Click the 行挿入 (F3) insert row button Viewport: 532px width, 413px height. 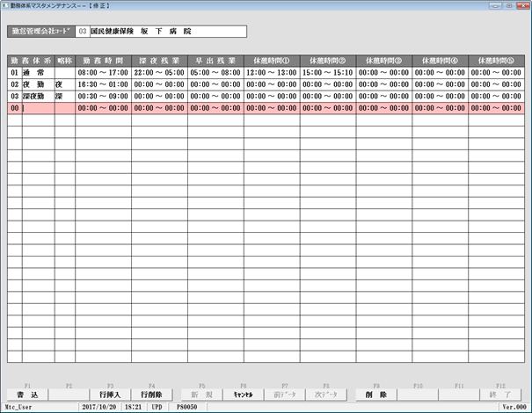point(110,395)
